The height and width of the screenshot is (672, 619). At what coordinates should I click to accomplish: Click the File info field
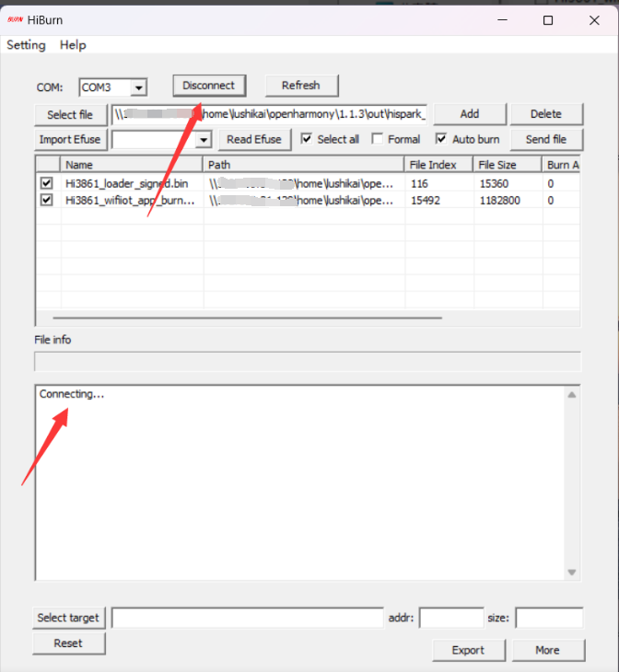308,362
